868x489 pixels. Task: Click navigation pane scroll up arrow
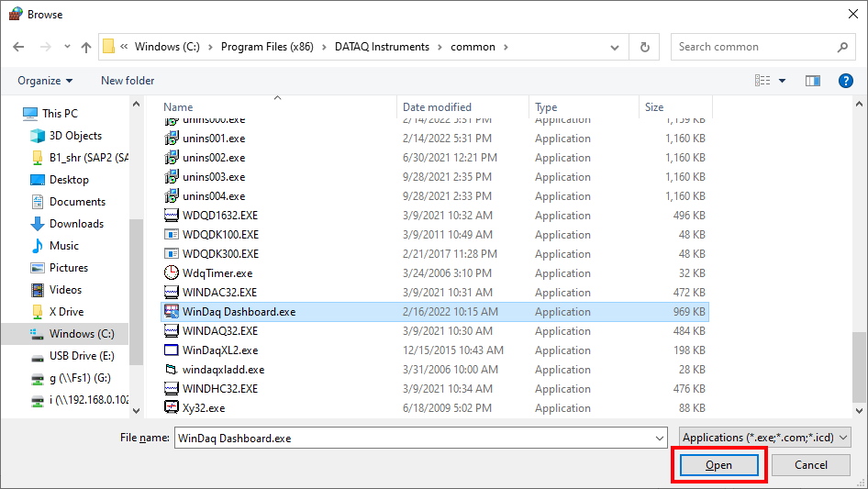click(x=136, y=104)
